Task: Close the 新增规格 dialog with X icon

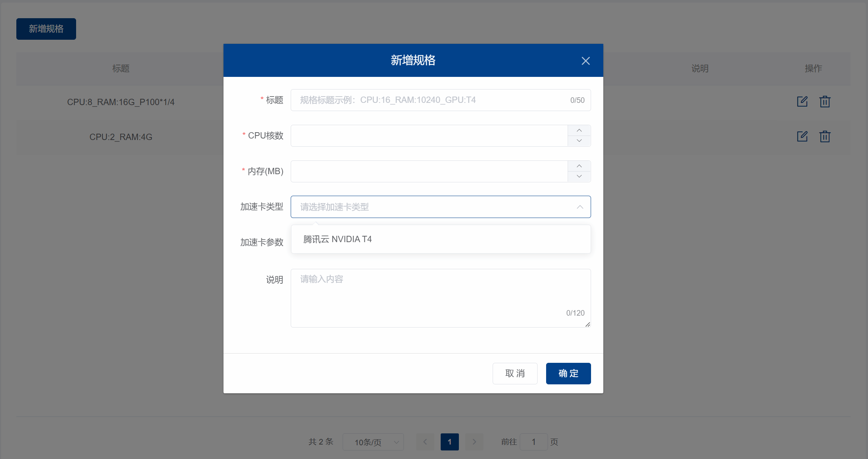Action: pos(585,61)
